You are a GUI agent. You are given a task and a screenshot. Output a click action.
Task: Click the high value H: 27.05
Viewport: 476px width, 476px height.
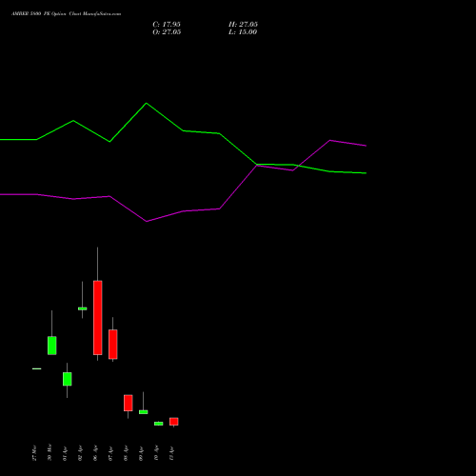(x=243, y=25)
